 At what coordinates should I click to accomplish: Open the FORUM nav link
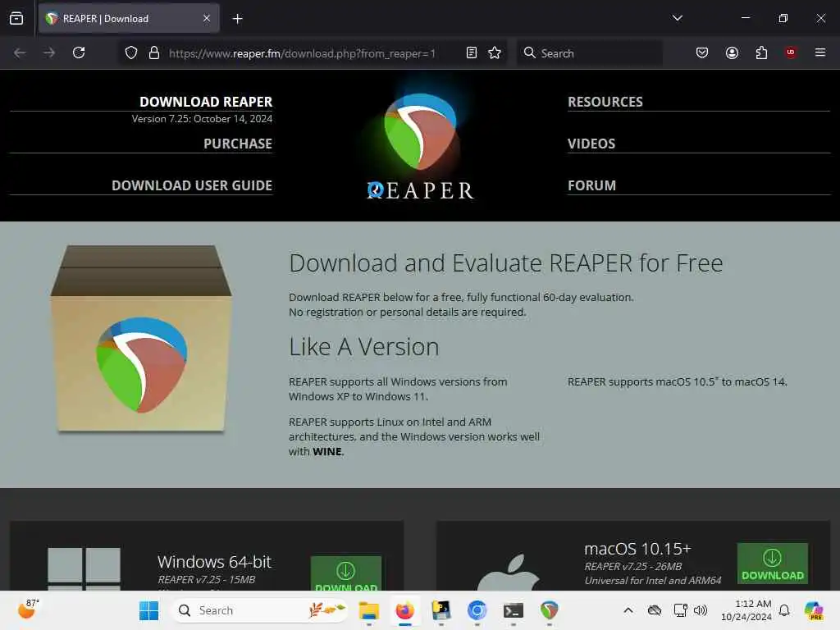point(591,185)
